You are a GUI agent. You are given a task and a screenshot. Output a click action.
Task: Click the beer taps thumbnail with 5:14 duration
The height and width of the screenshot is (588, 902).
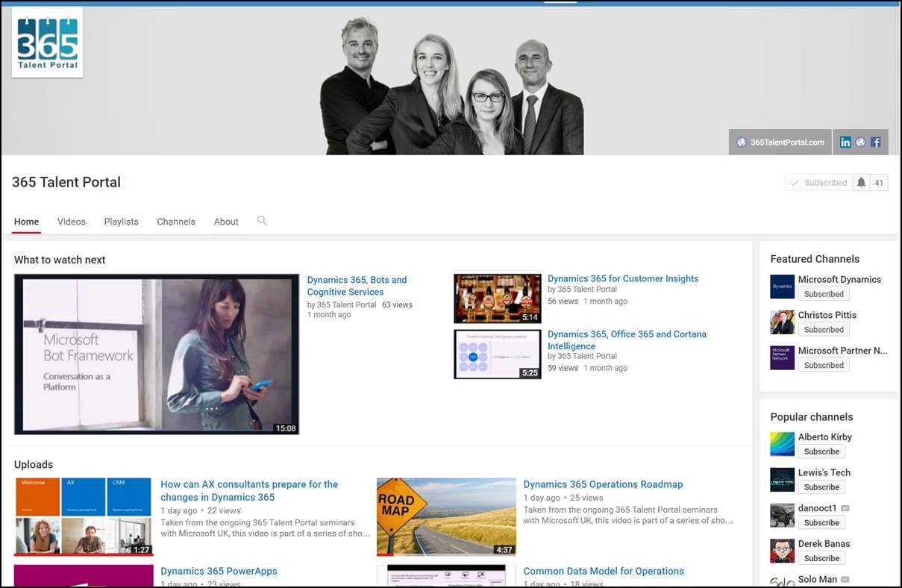[x=498, y=298]
